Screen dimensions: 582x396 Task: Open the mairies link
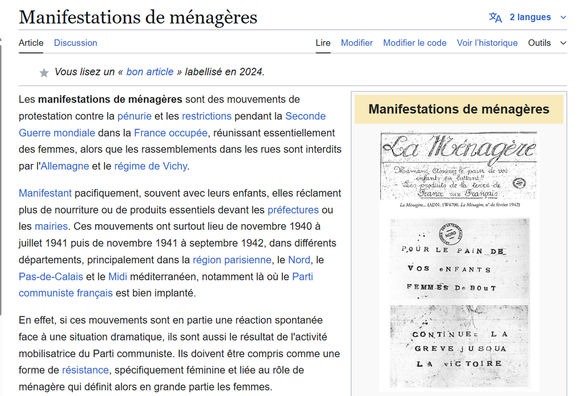tap(51, 226)
